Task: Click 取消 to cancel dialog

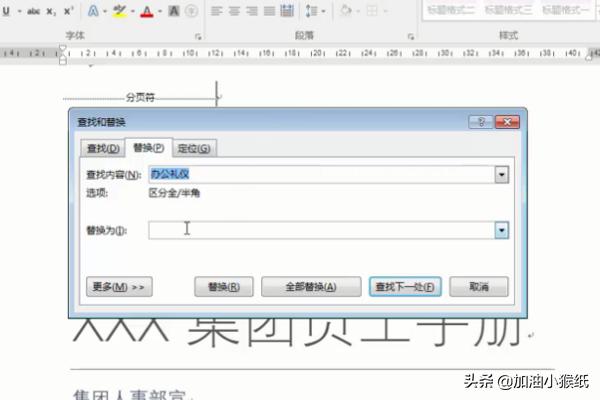Action: pyautogui.click(x=479, y=287)
